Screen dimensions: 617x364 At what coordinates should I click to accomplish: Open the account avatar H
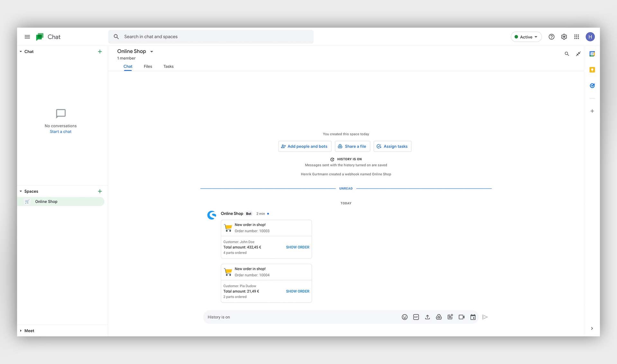coord(590,37)
